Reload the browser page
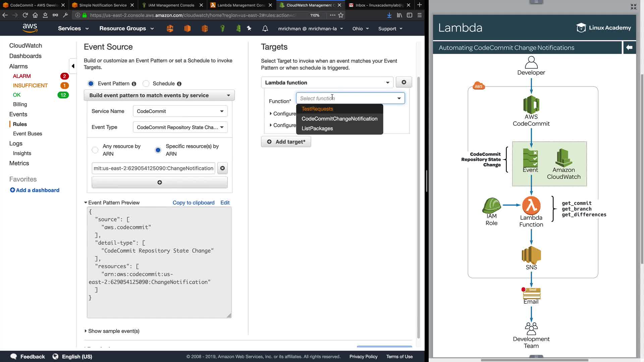Viewport: 644px width, 362px height. [x=25, y=15]
